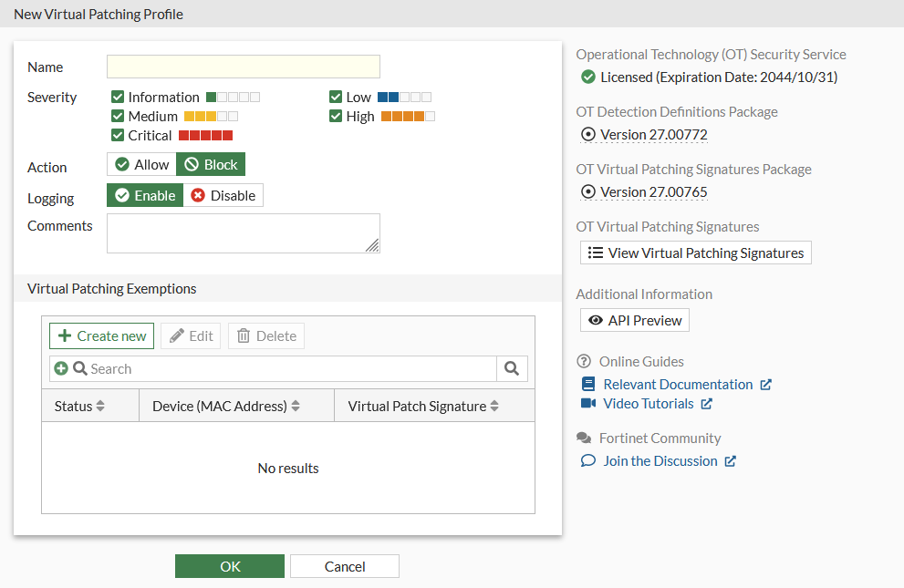Viewport: 904px width, 588px height.
Task: Toggle the High severity checkbox
Action: 336,117
